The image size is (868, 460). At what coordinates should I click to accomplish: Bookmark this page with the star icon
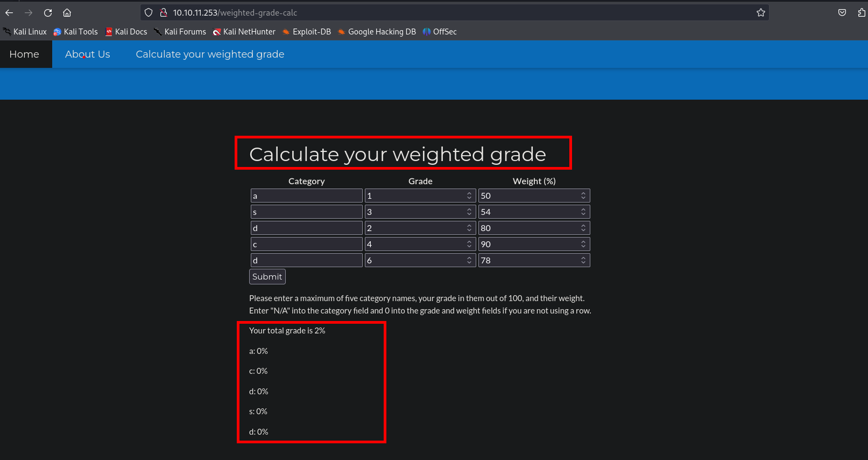tap(760, 12)
